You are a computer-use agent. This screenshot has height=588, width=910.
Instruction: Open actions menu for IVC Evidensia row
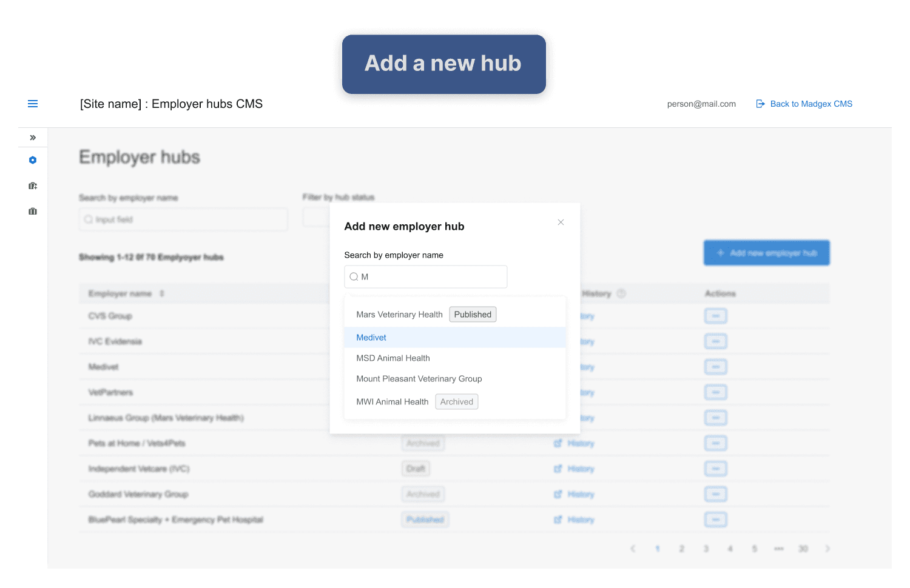point(716,341)
